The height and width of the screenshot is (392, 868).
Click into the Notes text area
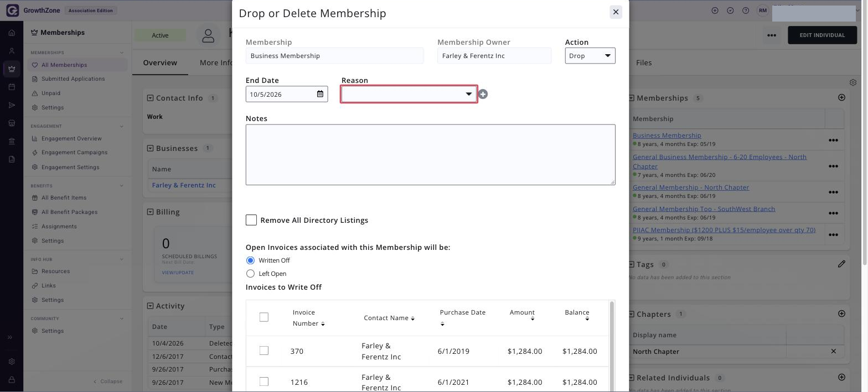(430, 155)
